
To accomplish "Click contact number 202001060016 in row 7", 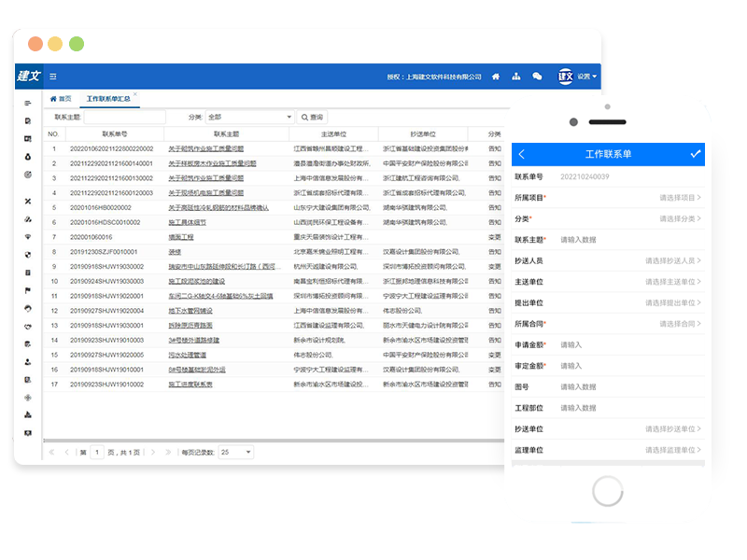I will 91,237.
